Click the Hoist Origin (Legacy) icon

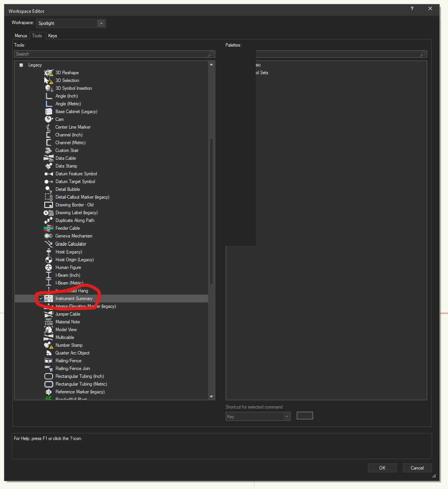(x=49, y=260)
